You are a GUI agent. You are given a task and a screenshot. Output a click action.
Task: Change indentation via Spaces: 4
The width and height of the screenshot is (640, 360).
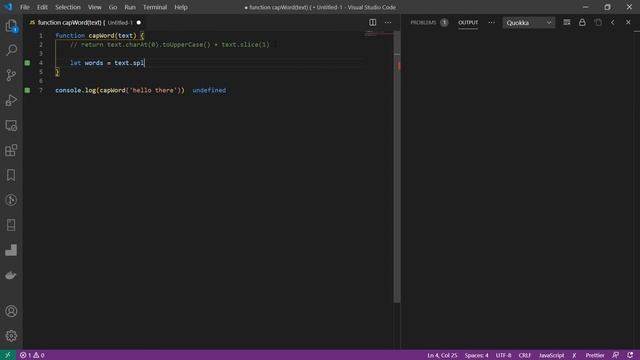[x=476, y=355]
